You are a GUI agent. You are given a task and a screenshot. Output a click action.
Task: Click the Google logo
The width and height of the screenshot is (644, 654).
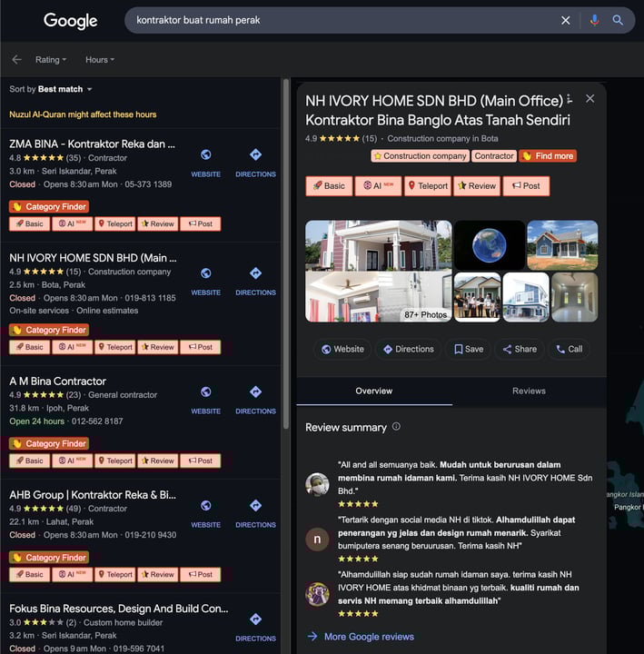pyautogui.click(x=71, y=21)
